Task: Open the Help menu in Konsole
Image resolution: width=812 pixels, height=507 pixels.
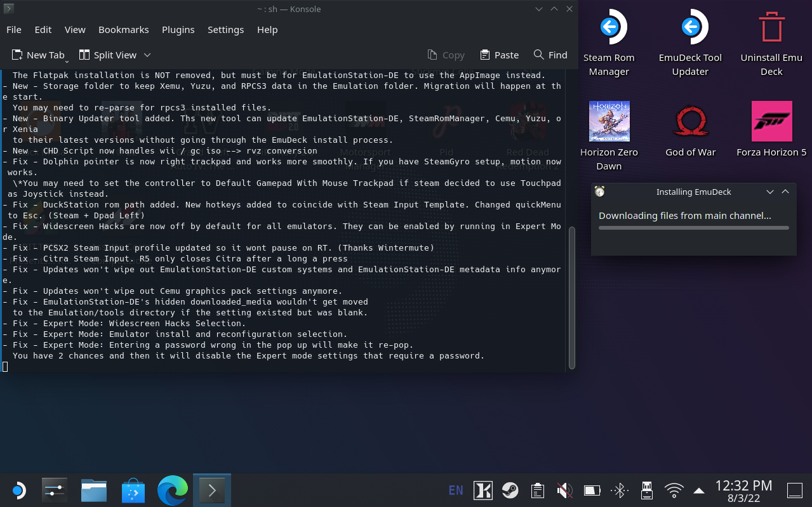Action: (267, 30)
